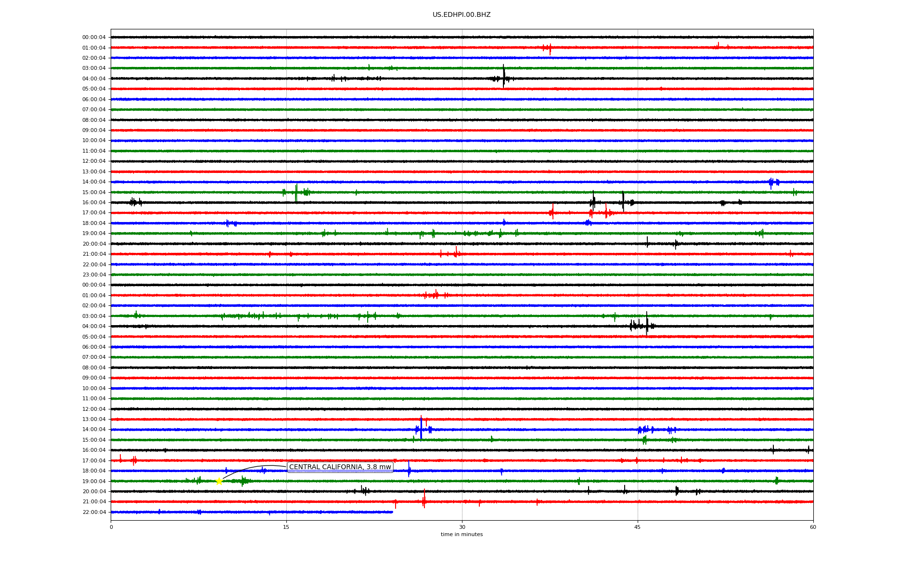Select the 0 tick on the time axis
Screen dimensions: 924x578
click(111, 527)
